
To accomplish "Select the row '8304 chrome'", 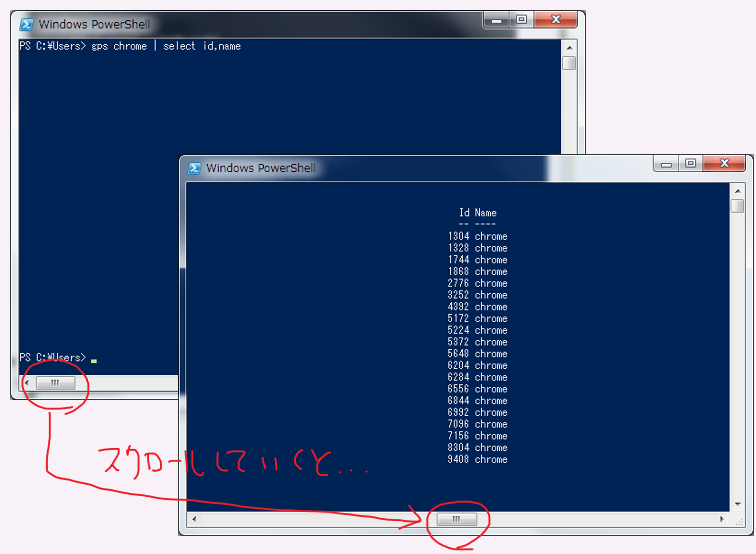I will pyautogui.click(x=478, y=447).
